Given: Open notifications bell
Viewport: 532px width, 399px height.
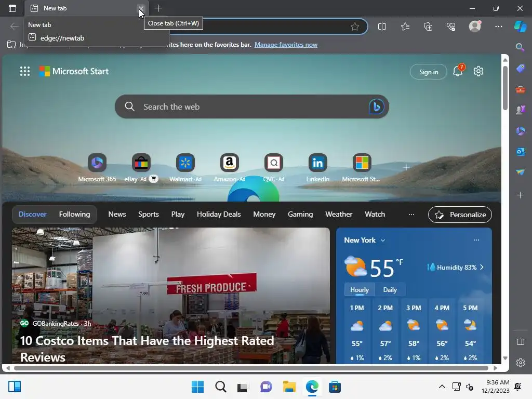Looking at the screenshot, I should coord(458,71).
